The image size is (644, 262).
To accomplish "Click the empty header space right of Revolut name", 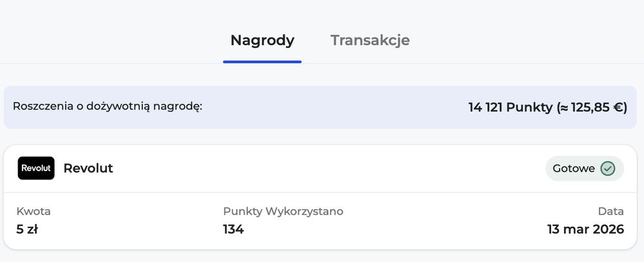I will (x=322, y=169).
